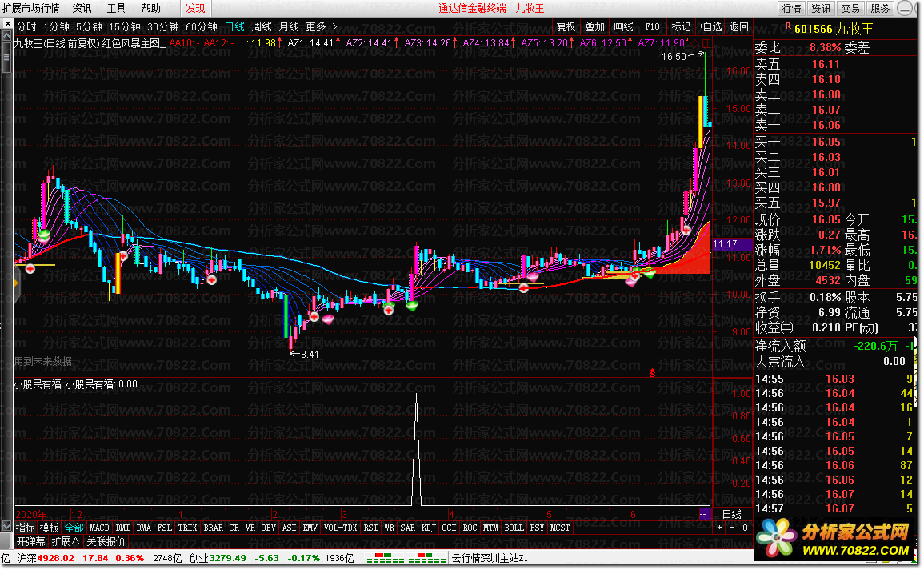Switch to the 周线 weekly chart
The height and width of the screenshot is (570, 924).
coord(262,26)
